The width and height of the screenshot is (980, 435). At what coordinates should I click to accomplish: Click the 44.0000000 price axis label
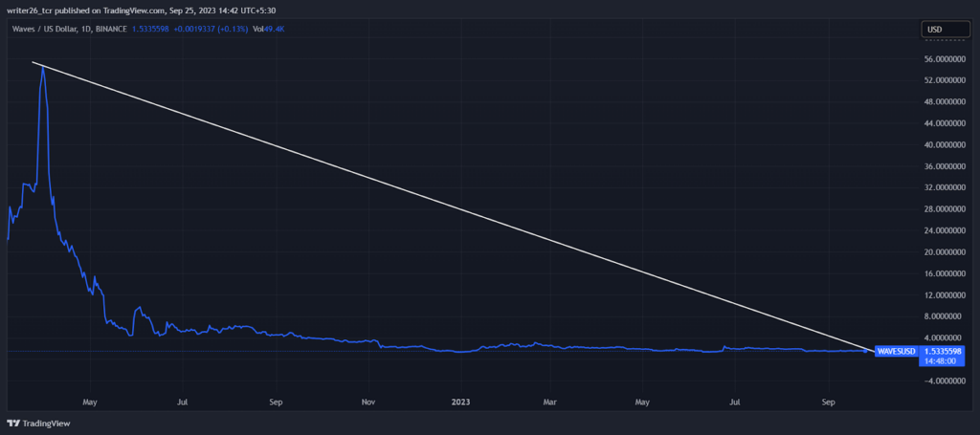pos(943,123)
